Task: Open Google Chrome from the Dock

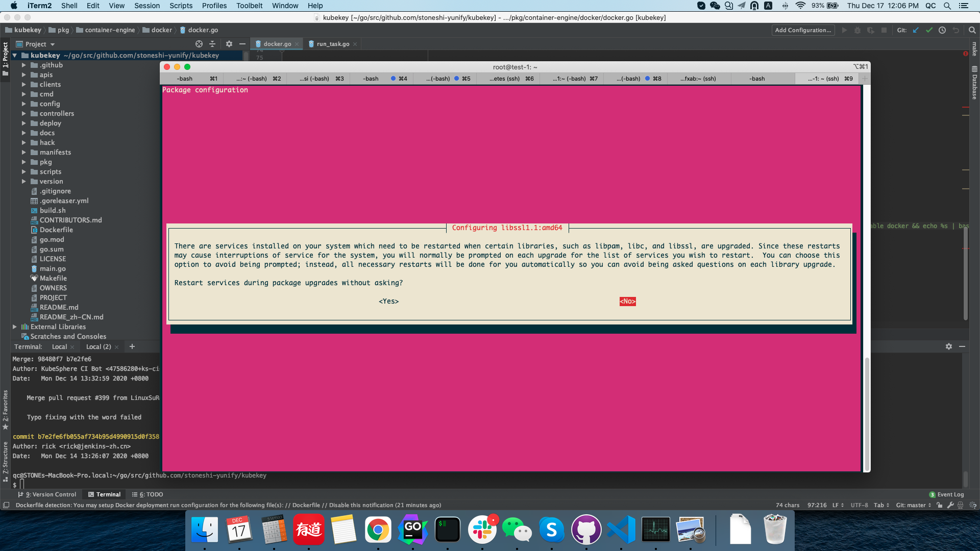Action: [x=378, y=530]
